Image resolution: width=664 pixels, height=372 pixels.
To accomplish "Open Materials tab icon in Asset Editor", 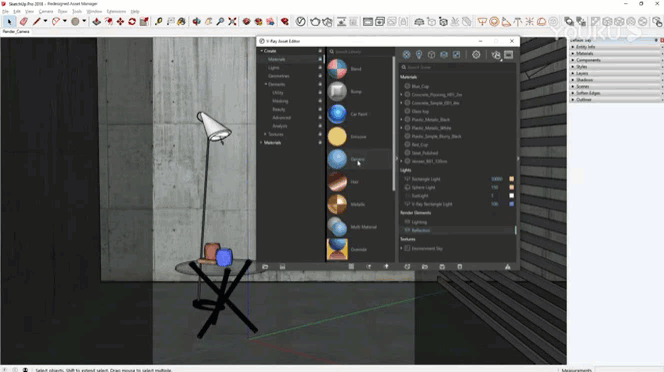I will coord(406,55).
